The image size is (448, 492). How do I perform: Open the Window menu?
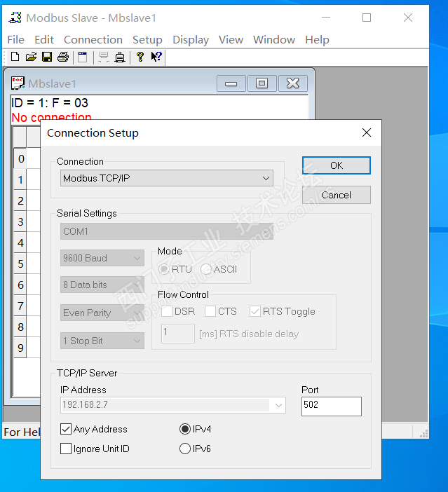point(274,39)
